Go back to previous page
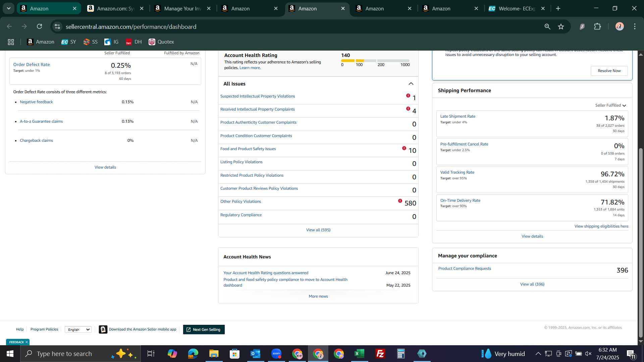Viewport: 644px width, 362px height. coord(9,26)
